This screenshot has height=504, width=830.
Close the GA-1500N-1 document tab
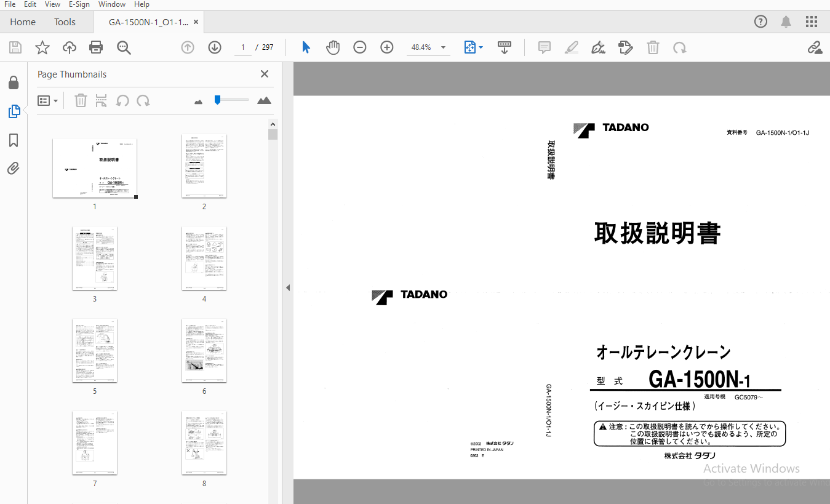click(196, 22)
